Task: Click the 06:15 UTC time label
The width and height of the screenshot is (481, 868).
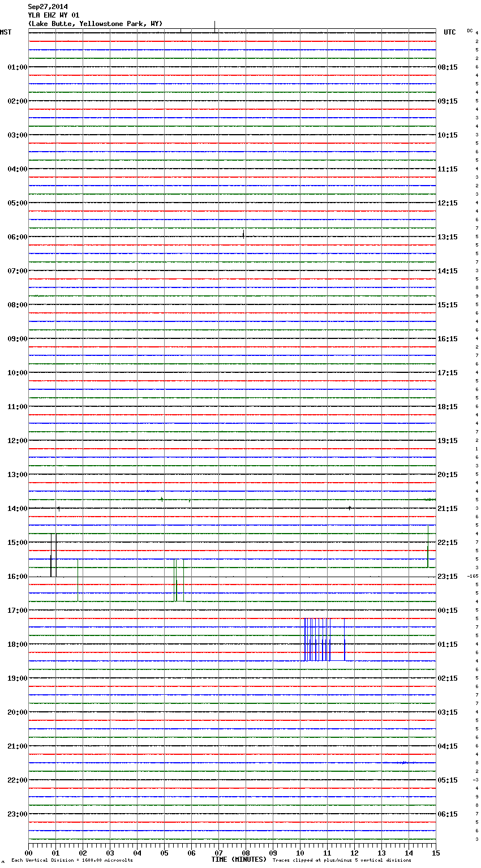Action: click(448, 814)
